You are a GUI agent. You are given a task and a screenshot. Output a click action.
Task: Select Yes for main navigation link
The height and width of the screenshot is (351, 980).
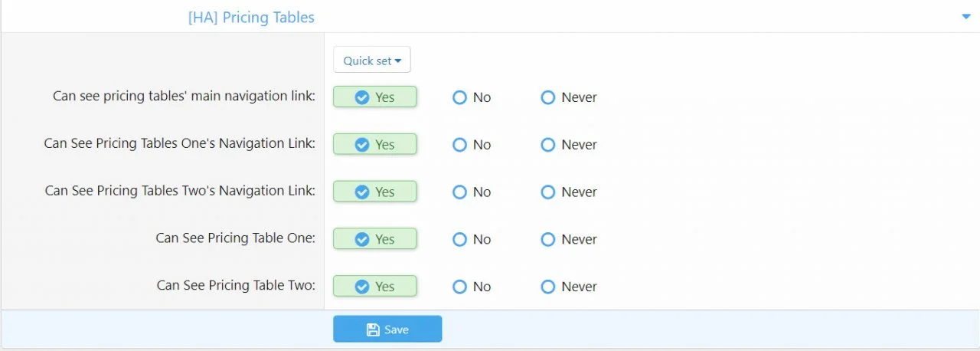375,97
